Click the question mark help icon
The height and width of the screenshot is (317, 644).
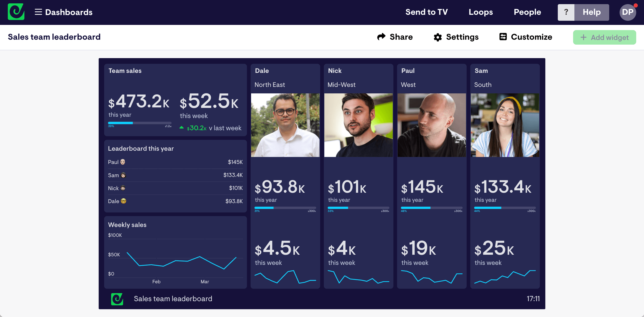[566, 12]
